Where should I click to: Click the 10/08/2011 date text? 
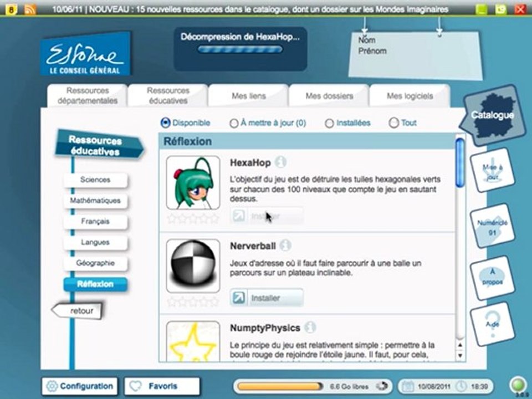(433, 386)
